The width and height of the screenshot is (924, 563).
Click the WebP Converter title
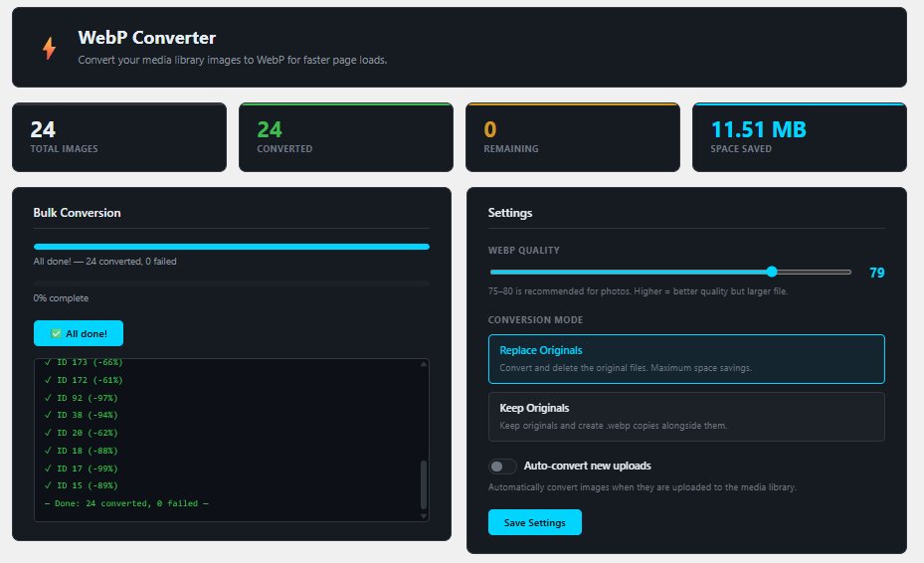(147, 38)
